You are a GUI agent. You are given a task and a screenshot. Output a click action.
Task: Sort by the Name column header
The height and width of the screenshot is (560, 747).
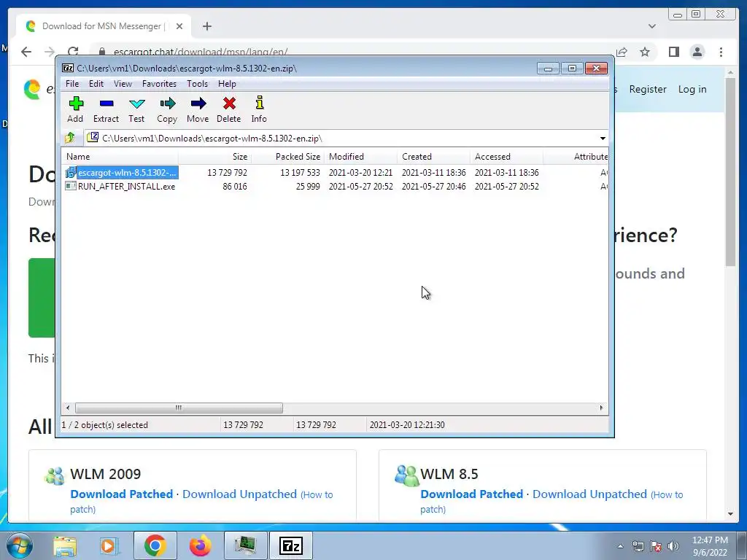[x=120, y=157]
